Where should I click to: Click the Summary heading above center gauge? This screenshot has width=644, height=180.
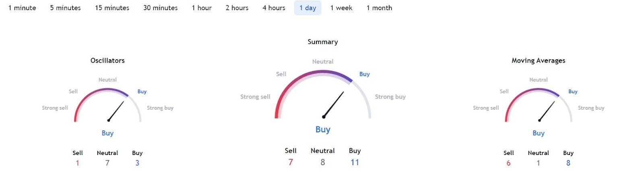point(323,42)
